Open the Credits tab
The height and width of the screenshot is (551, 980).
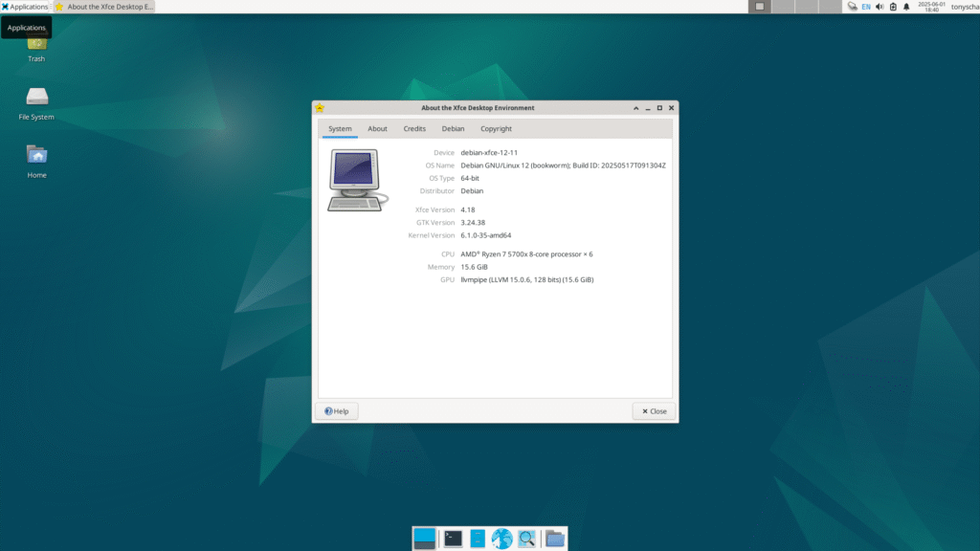414,129
